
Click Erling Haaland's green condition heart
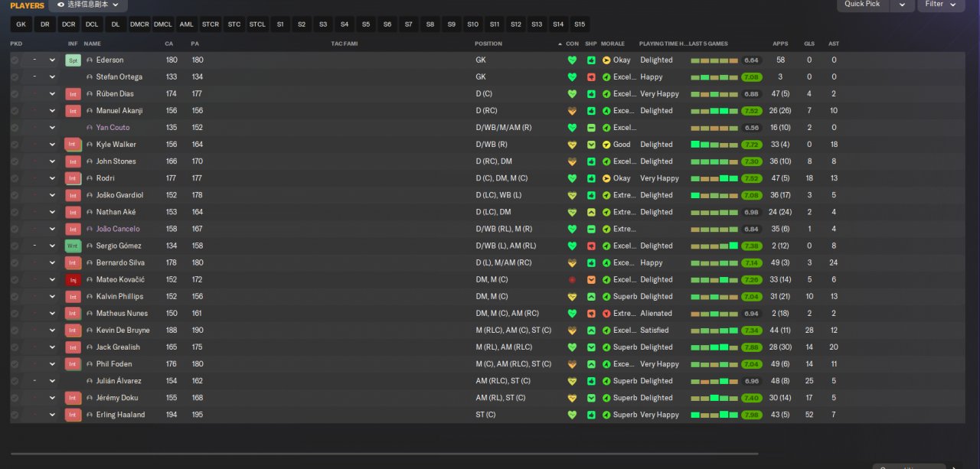pyautogui.click(x=572, y=415)
